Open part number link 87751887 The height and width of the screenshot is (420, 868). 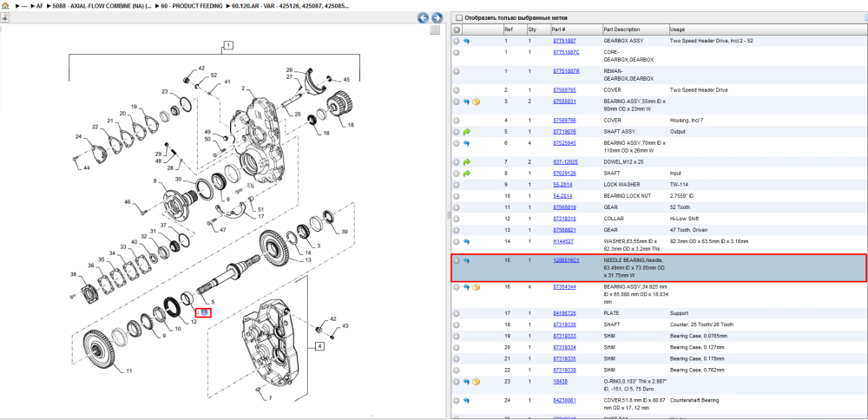[x=564, y=41]
